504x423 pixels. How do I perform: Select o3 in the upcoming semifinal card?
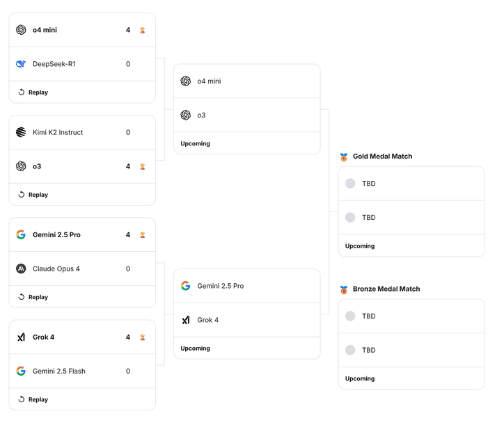pyautogui.click(x=201, y=115)
